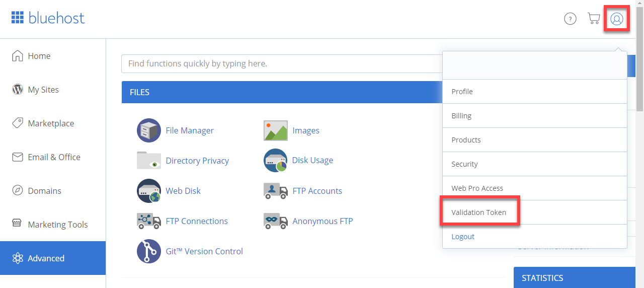Click the Anonymous FTP masked truck icon
This screenshot has height=288, width=644.
(x=276, y=221)
